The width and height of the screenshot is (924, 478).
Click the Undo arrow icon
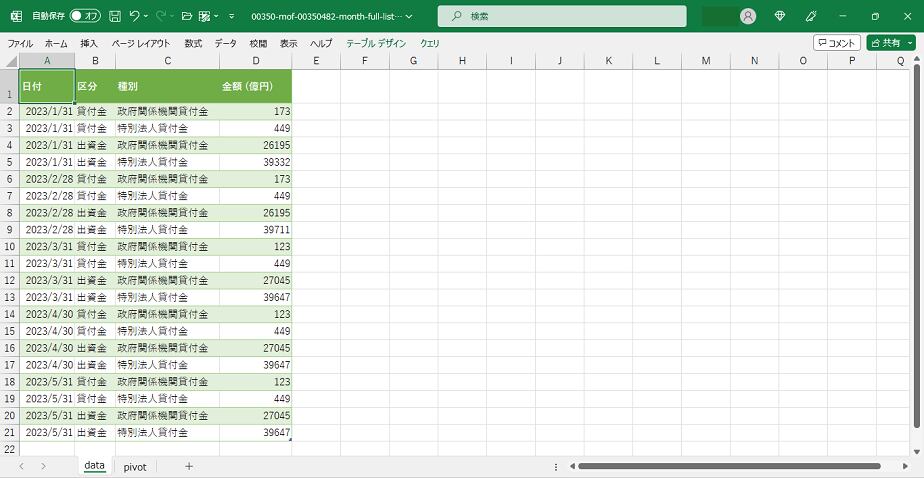(x=135, y=17)
